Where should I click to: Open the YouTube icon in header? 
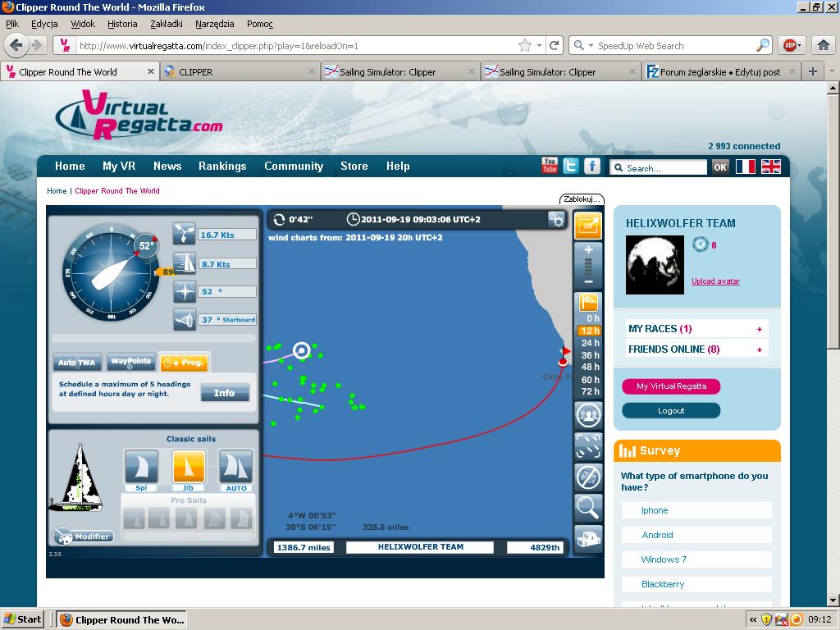550,166
